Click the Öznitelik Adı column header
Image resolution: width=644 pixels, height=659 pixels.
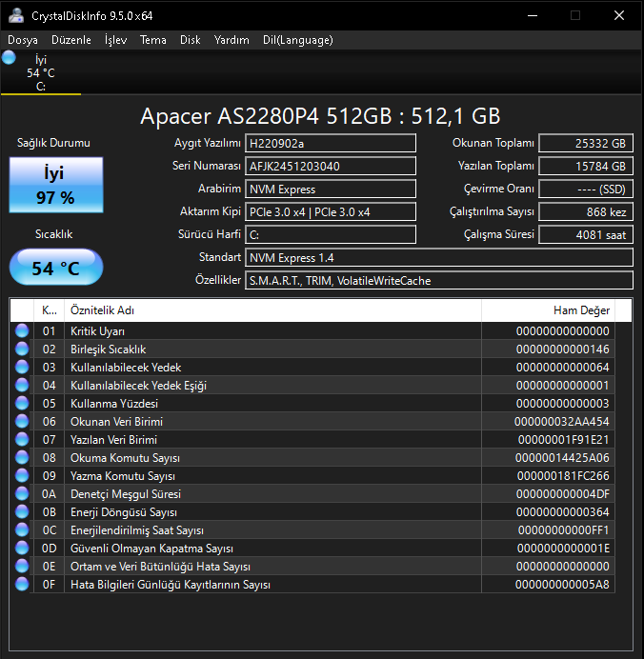pyautogui.click(x=272, y=310)
